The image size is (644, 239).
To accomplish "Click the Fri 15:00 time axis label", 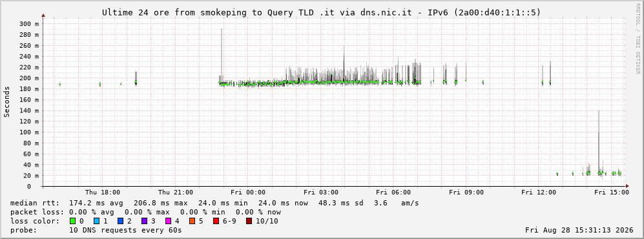I will 612,192.
